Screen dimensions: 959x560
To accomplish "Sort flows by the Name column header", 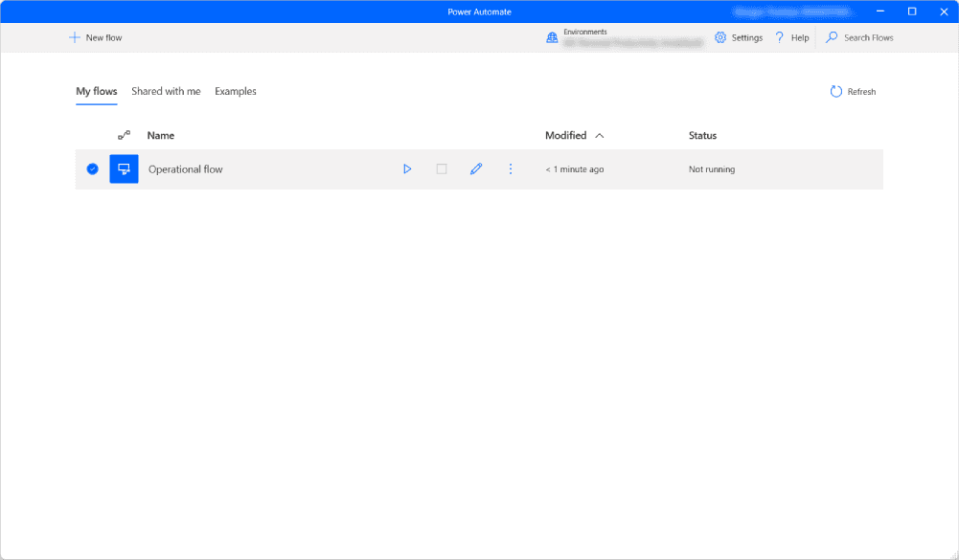I will [x=161, y=136].
